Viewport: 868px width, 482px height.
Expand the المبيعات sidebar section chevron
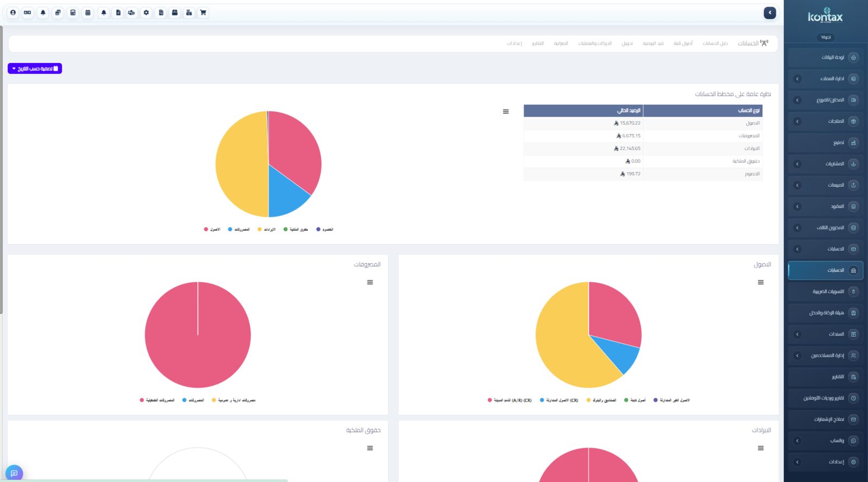797,185
